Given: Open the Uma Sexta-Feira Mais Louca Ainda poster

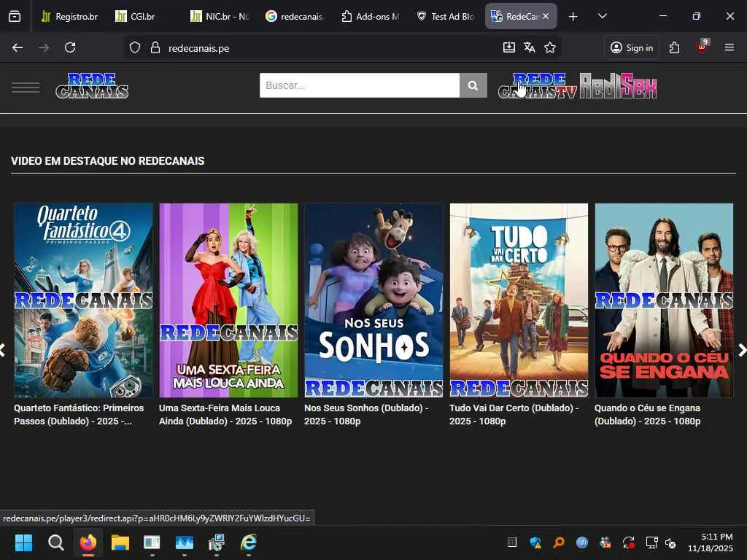Looking at the screenshot, I should pyautogui.click(x=228, y=300).
